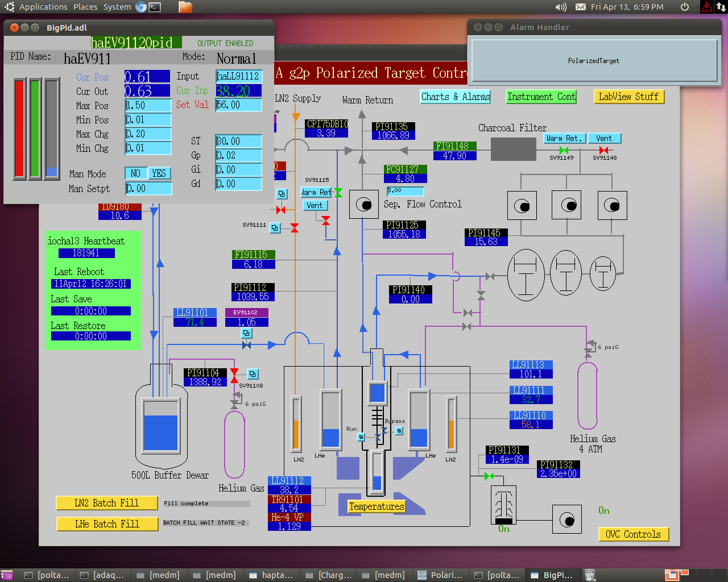The width and height of the screenshot is (728, 582).
Task: Switch to the adaq... taskbar window
Action: click(x=103, y=575)
